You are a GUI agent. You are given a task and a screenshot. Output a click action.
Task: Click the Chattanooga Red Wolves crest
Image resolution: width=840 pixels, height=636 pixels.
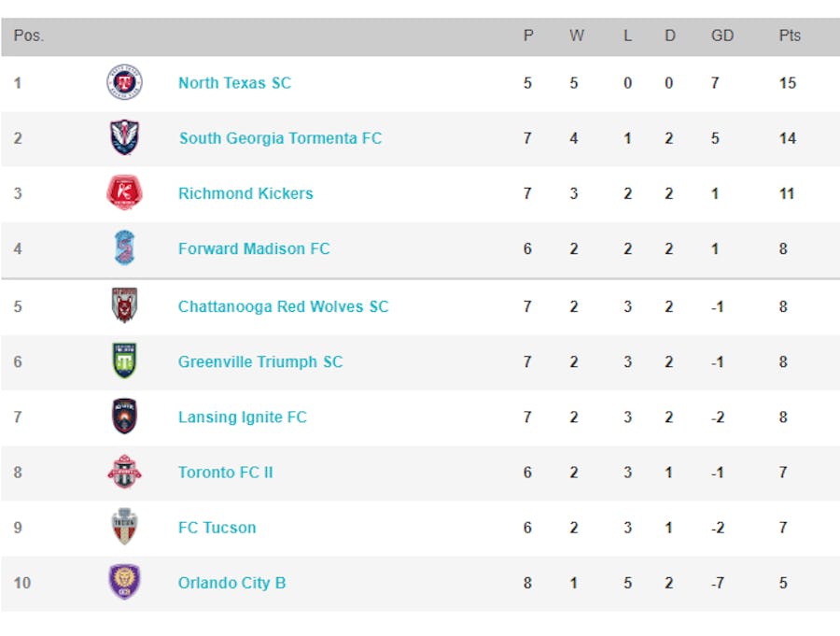click(x=124, y=306)
